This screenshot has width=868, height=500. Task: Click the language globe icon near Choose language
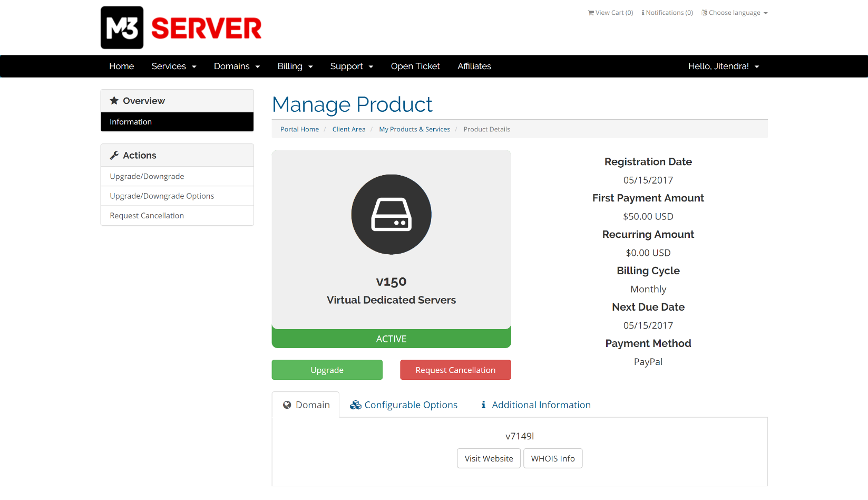pyautogui.click(x=704, y=12)
